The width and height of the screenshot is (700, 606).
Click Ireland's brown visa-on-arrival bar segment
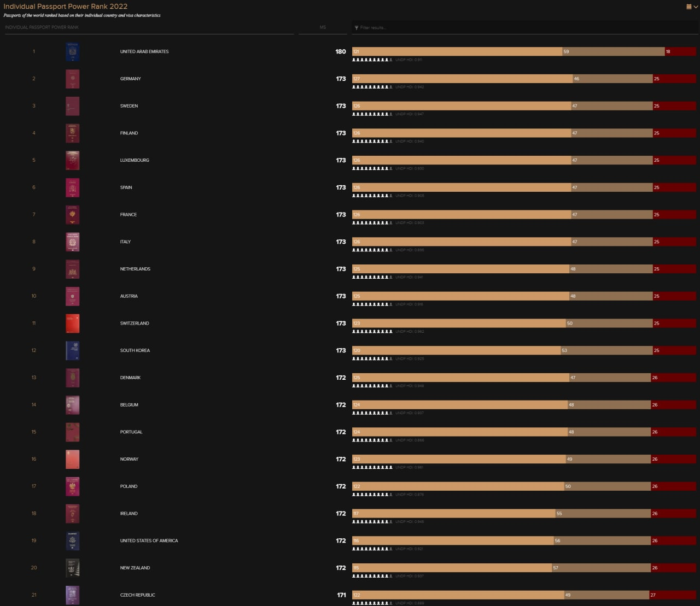tap(603, 514)
